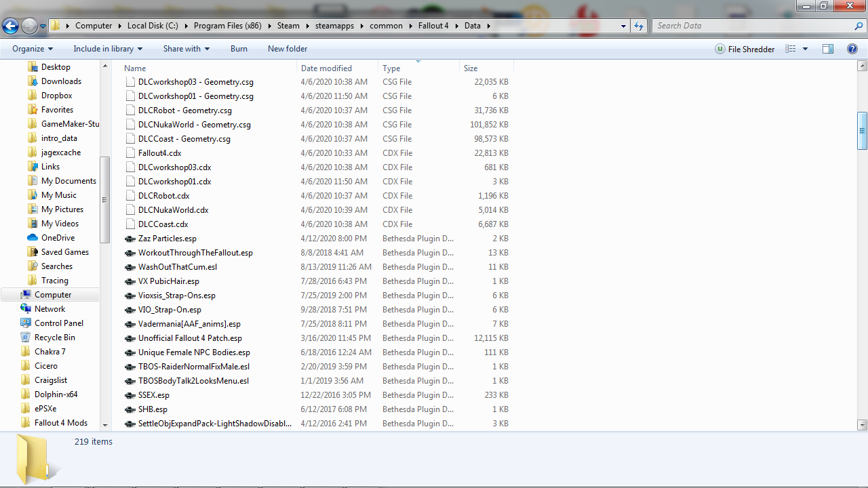Click the Forward navigation arrow button
Screen dimensions: 868x488
coord(29,26)
